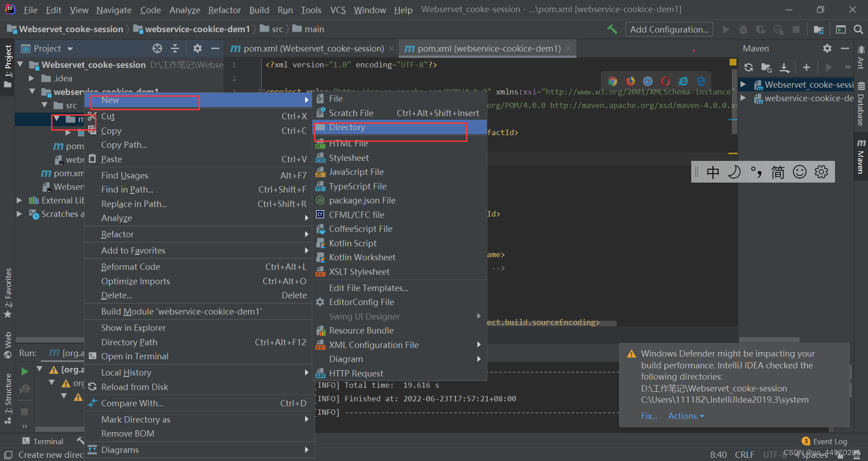
Task: Click the Fix... link in notification
Action: [x=649, y=416]
